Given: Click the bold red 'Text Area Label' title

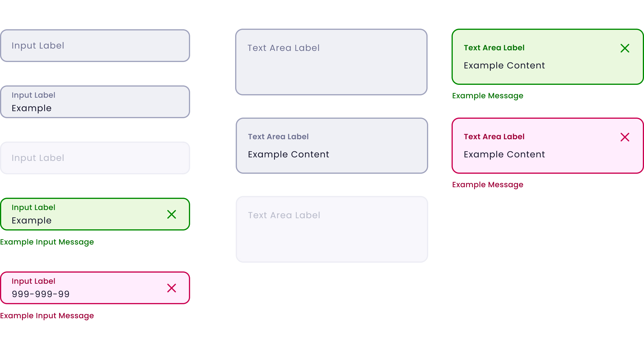Looking at the screenshot, I should 494,137.
